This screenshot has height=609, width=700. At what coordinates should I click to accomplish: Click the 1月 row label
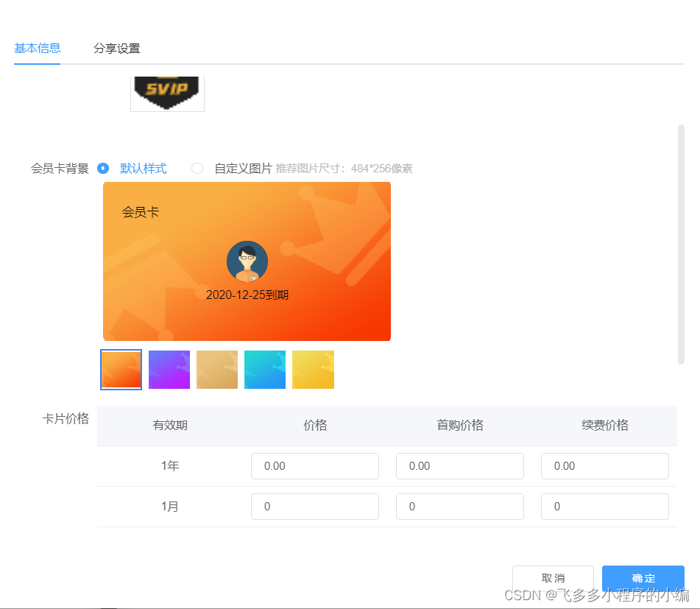tap(170, 507)
